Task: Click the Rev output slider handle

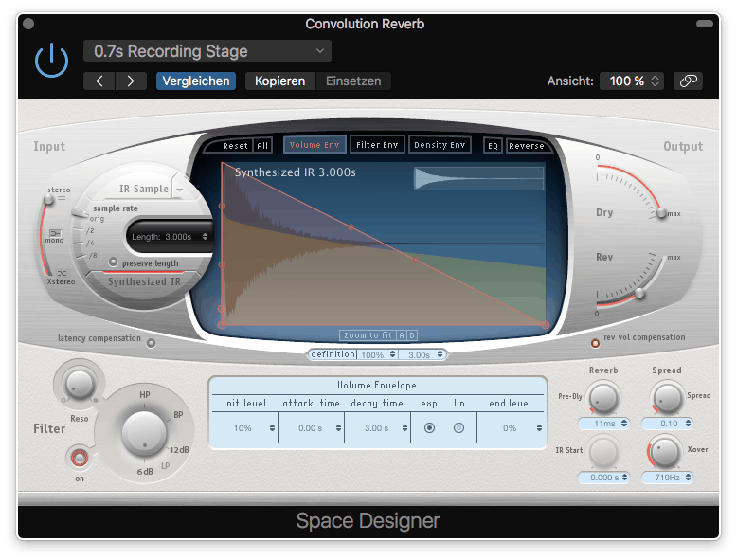Action: coord(639,294)
